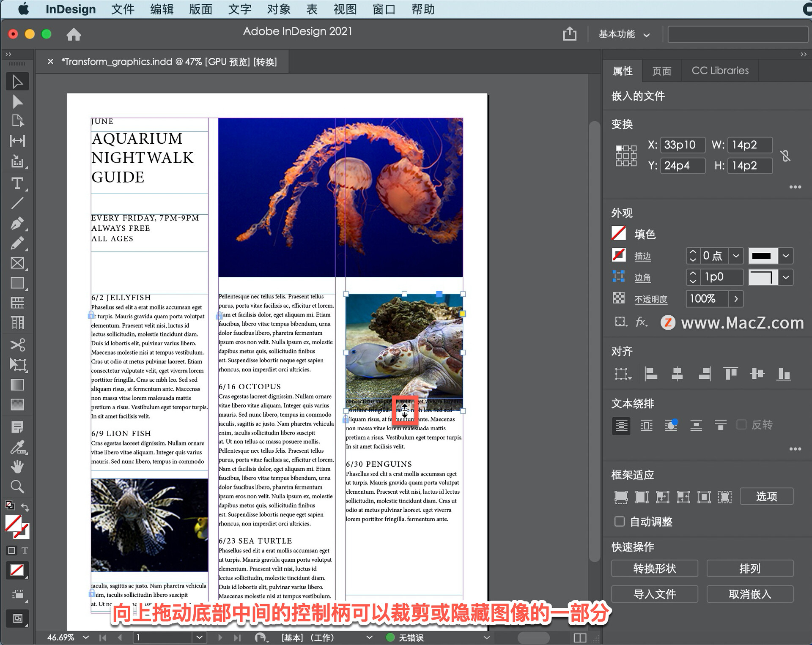Toggle constrain proportions link for width and height
Viewport: 812px width, 645px height.
click(785, 156)
